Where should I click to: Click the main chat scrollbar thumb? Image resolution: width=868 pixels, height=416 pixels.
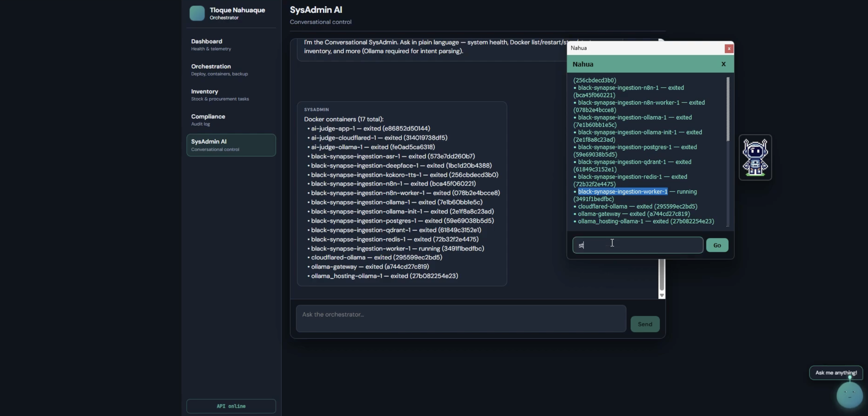tap(662, 275)
